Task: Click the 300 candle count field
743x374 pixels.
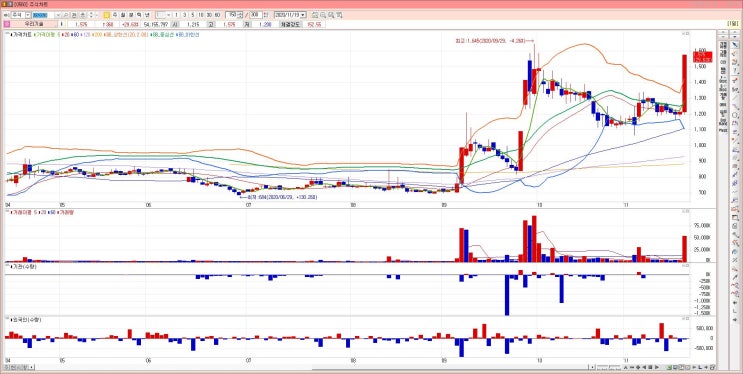Action: [256, 15]
